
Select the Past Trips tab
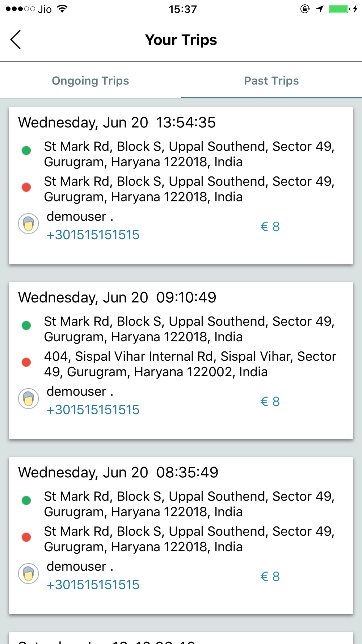[271, 80]
